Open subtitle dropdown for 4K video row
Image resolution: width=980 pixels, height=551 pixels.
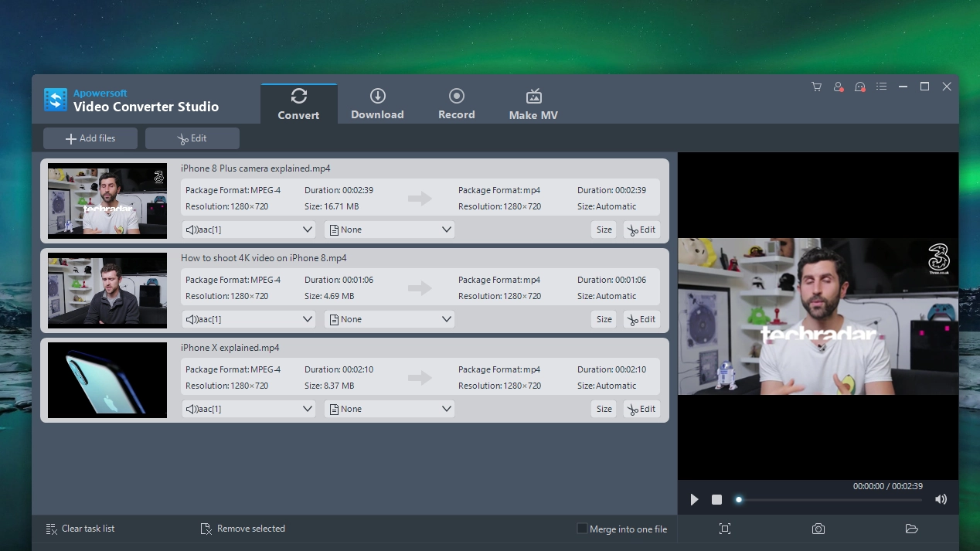point(390,319)
